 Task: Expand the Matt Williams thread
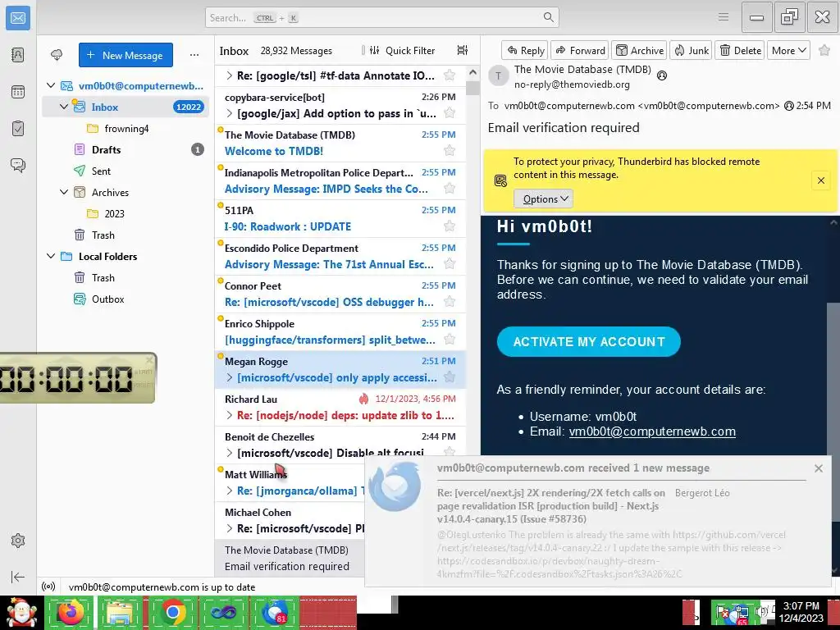click(x=230, y=491)
